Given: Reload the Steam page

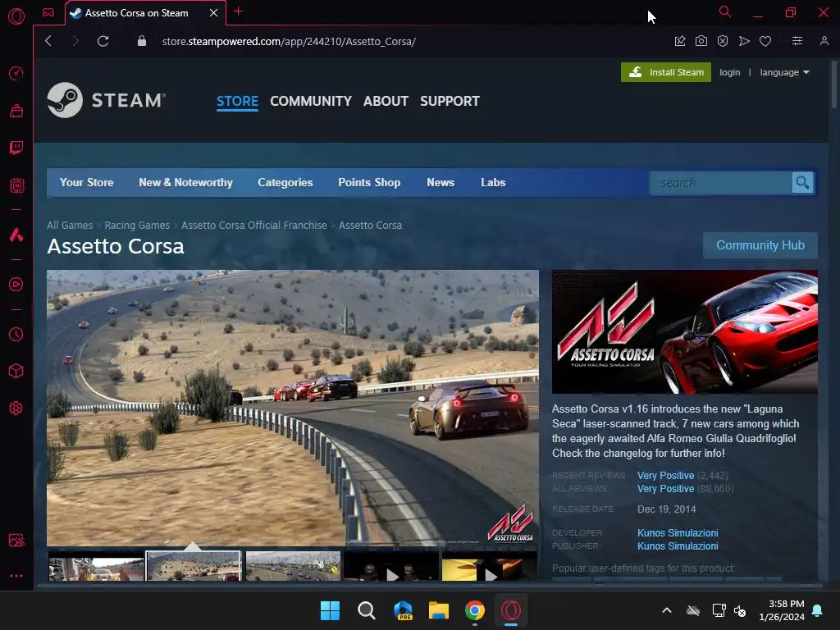Looking at the screenshot, I should click(x=103, y=41).
